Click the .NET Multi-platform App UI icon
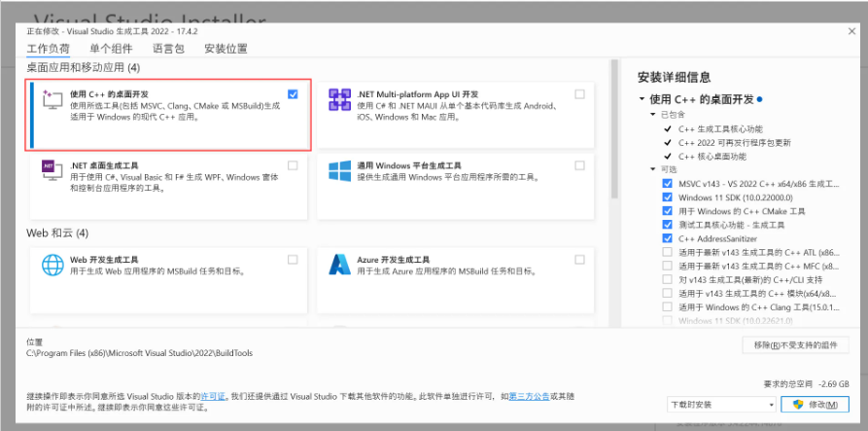 coord(339,99)
